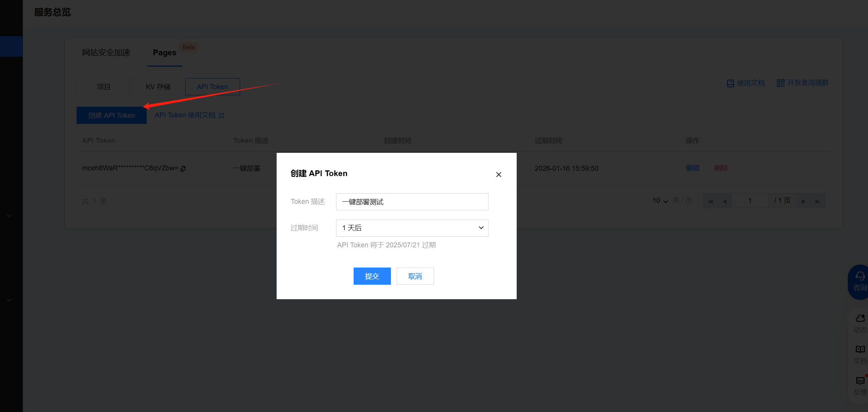
Task: Go to next page arrow
Action: pyautogui.click(x=803, y=201)
